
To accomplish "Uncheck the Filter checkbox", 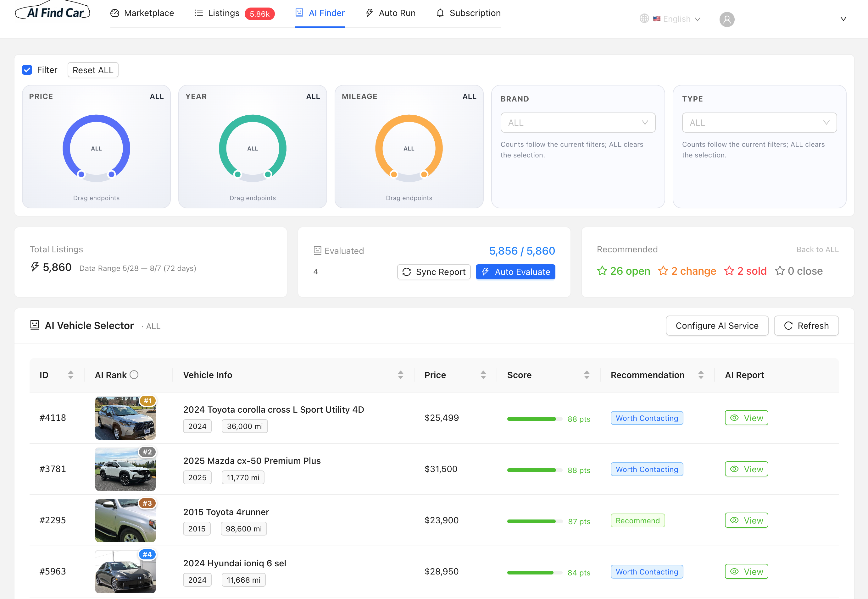I will [27, 70].
